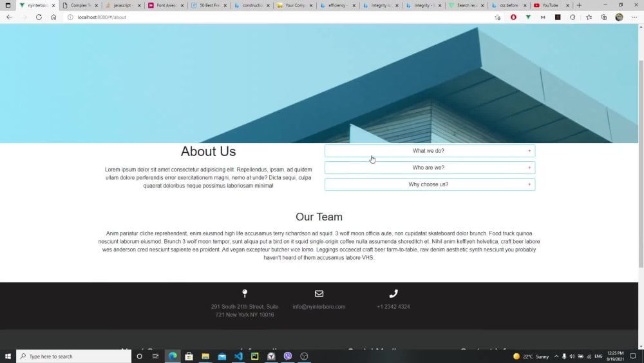
Task: Open the notification center icon
Action: pos(633,356)
